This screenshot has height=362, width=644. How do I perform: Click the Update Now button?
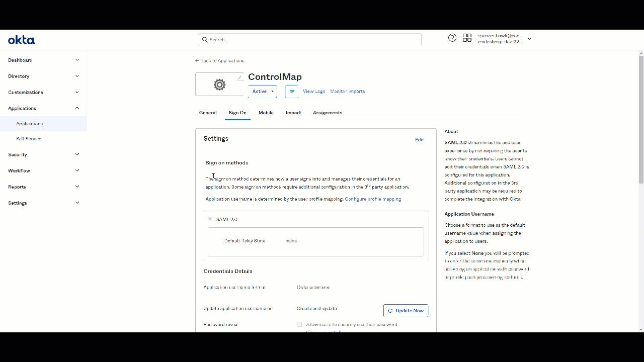click(406, 311)
